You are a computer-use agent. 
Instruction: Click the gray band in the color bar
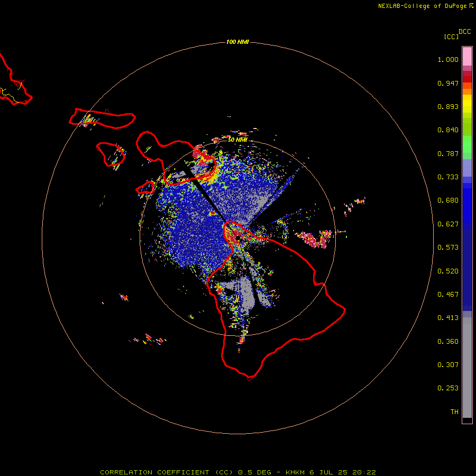[467, 368]
